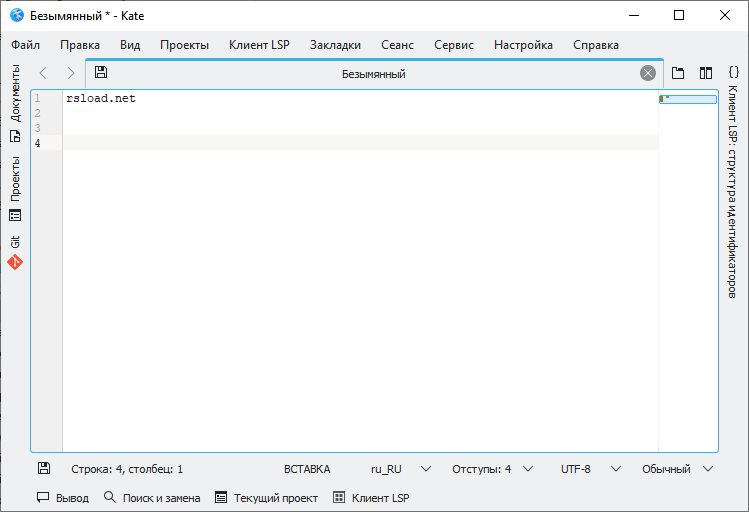Click line number 4 in the gutter
This screenshot has width=749, height=512.
tap(37, 143)
